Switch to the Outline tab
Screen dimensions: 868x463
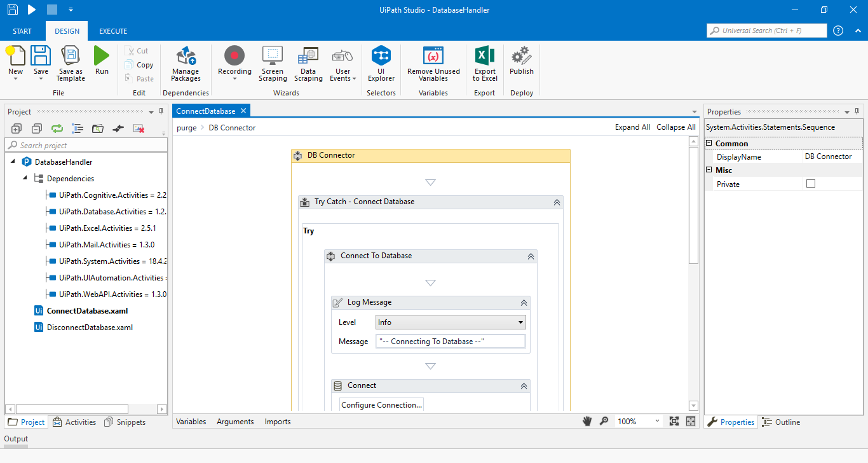click(x=781, y=422)
